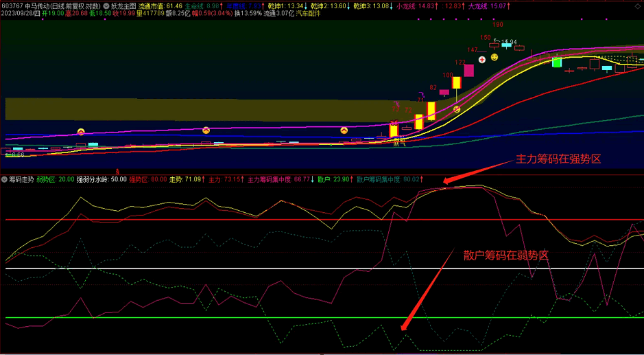The image size is (644, 355).
Task: Click the third yellow chevron marker on magenta line
Action: coord(344,130)
